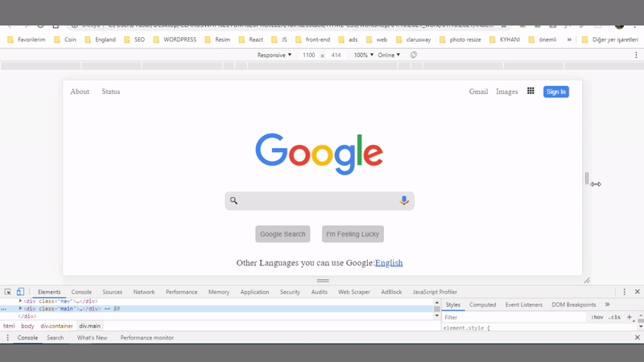Screen dimensions: 644x362
Task: Switch to the Performance tab
Action: [182, 292]
